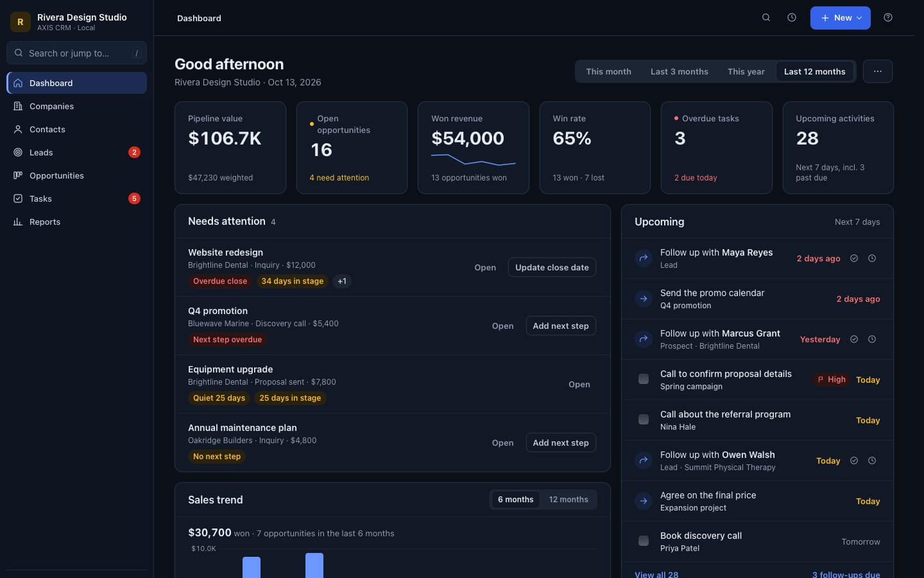The image size is (924, 578).
Task: Click Open for Annual maintenance plan
Action: [x=503, y=442]
